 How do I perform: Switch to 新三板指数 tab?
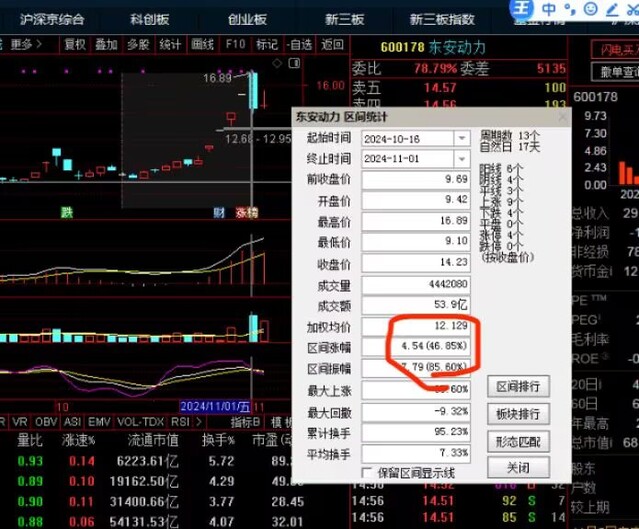pyautogui.click(x=442, y=19)
